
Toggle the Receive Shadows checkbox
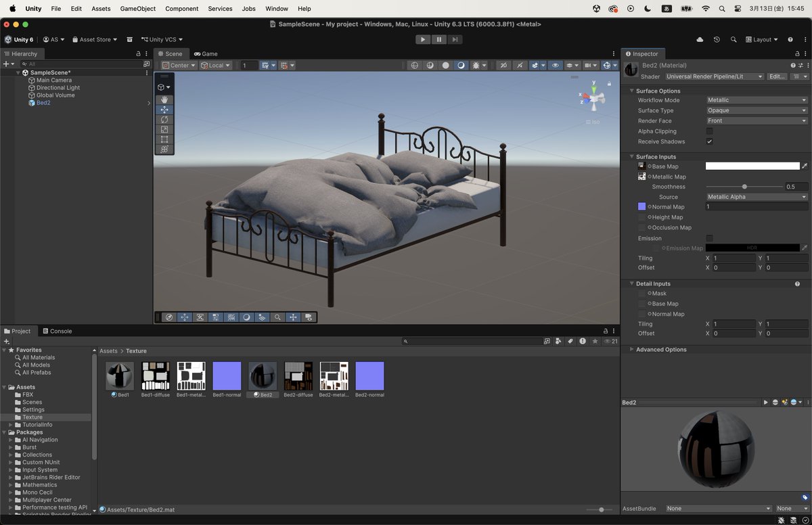tap(709, 141)
